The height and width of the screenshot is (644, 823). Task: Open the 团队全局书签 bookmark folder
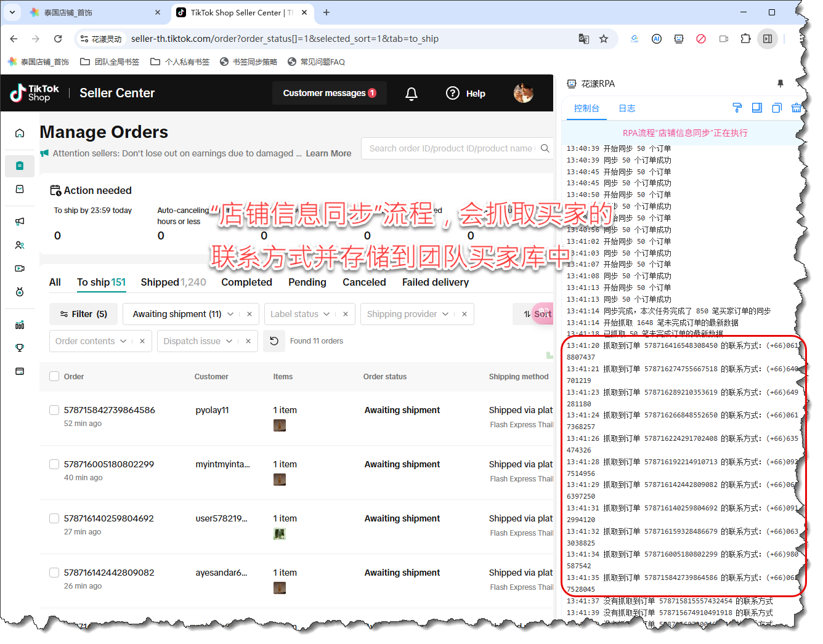(110, 62)
